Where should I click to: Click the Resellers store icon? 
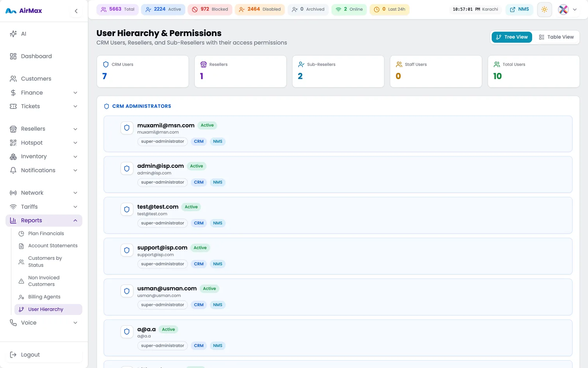[x=13, y=129]
